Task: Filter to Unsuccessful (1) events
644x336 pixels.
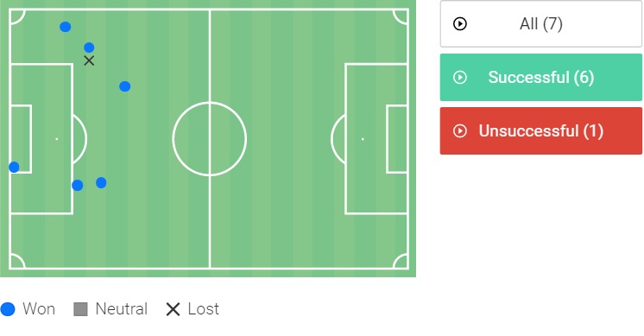Action: click(541, 131)
